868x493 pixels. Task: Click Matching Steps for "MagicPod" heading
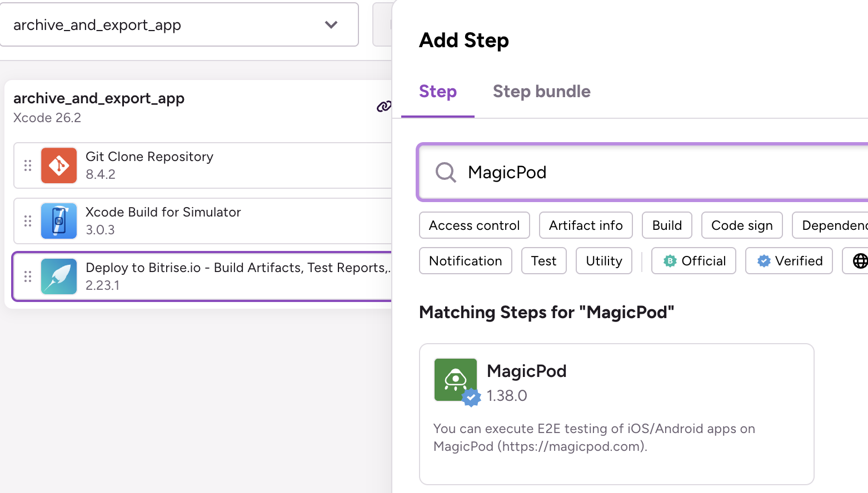547,313
